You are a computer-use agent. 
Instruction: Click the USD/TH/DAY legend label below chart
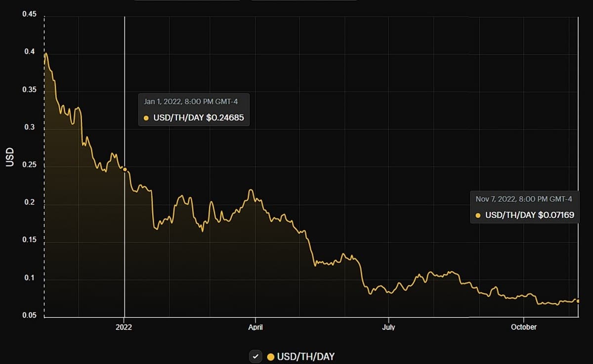tap(306, 357)
